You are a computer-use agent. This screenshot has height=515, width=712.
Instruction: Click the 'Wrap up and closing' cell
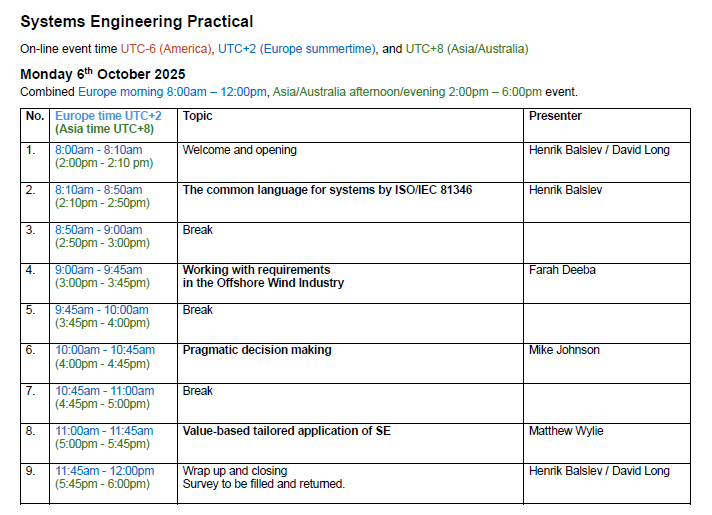[235, 471]
